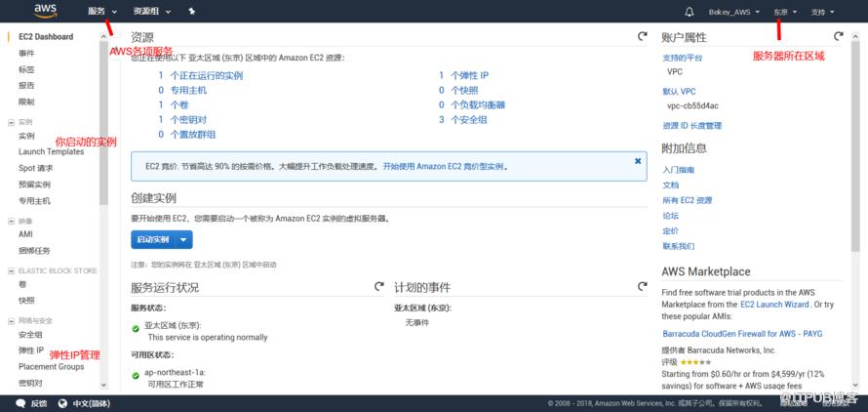
Task: Open 安全组 in sidebar
Action: 30,334
